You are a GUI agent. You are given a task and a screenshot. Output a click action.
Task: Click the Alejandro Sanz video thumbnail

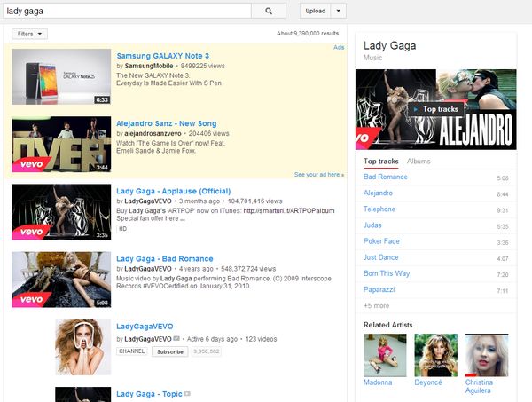[61, 145]
